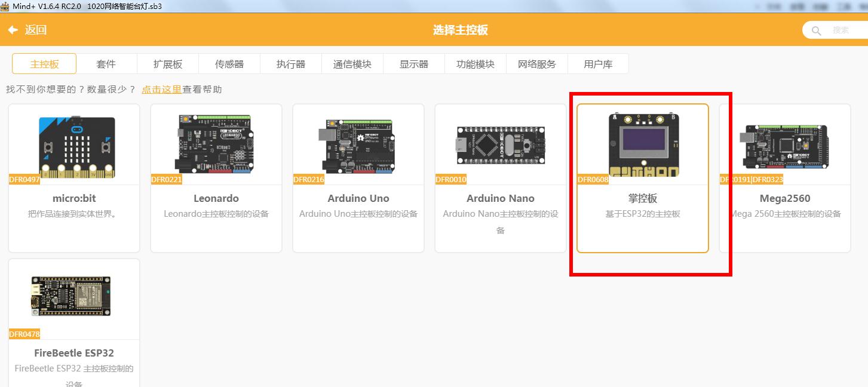Click the DFR0608 product tag
Image resolution: width=868 pixels, height=387 pixels.
point(593,180)
